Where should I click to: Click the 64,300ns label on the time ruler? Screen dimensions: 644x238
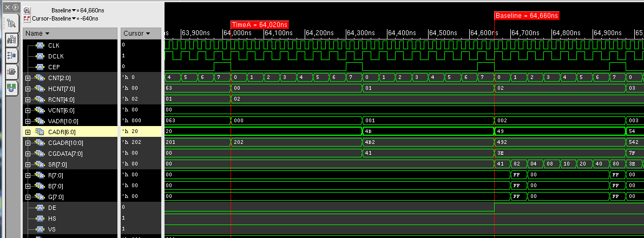[x=360, y=33]
